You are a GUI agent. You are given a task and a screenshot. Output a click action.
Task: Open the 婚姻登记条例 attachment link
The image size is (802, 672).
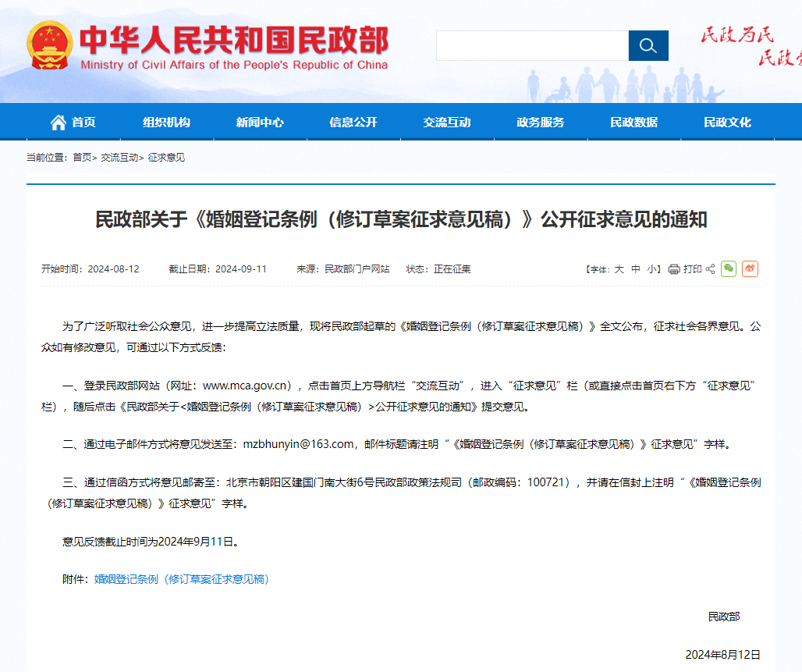coord(181,579)
